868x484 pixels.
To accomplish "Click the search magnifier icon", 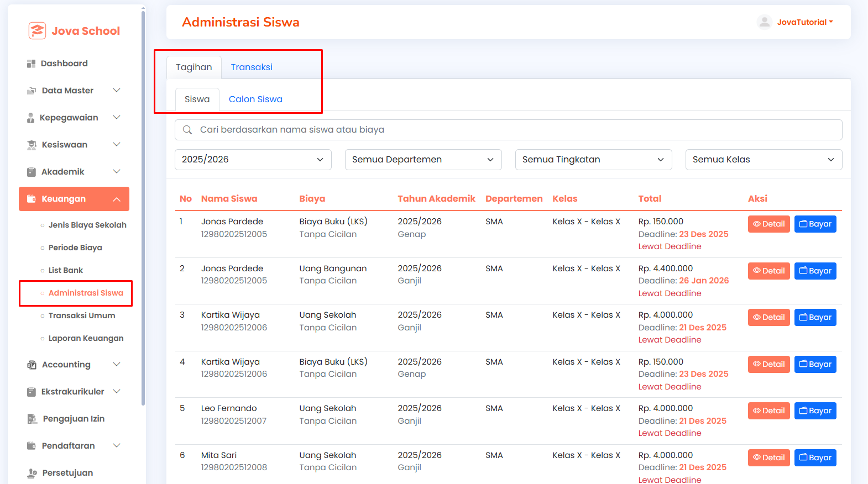I will [x=187, y=130].
